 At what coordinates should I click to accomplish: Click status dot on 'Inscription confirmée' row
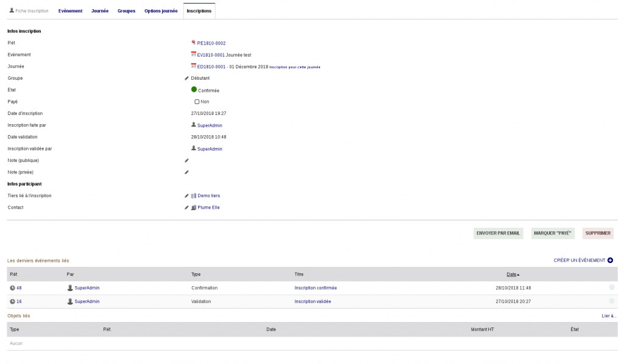click(x=612, y=287)
